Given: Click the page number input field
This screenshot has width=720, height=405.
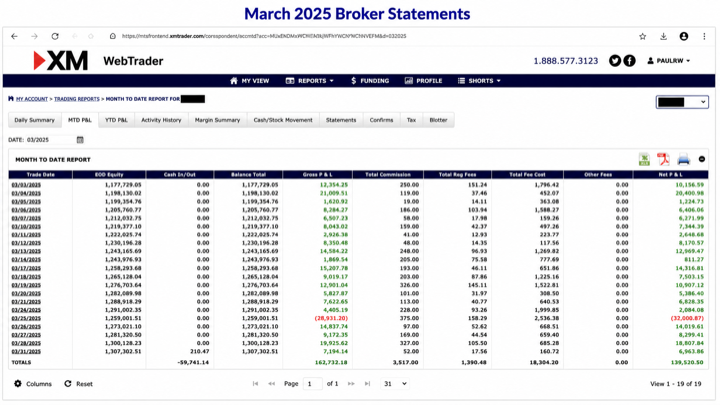Looking at the screenshot, I should (x=313, y=384).
